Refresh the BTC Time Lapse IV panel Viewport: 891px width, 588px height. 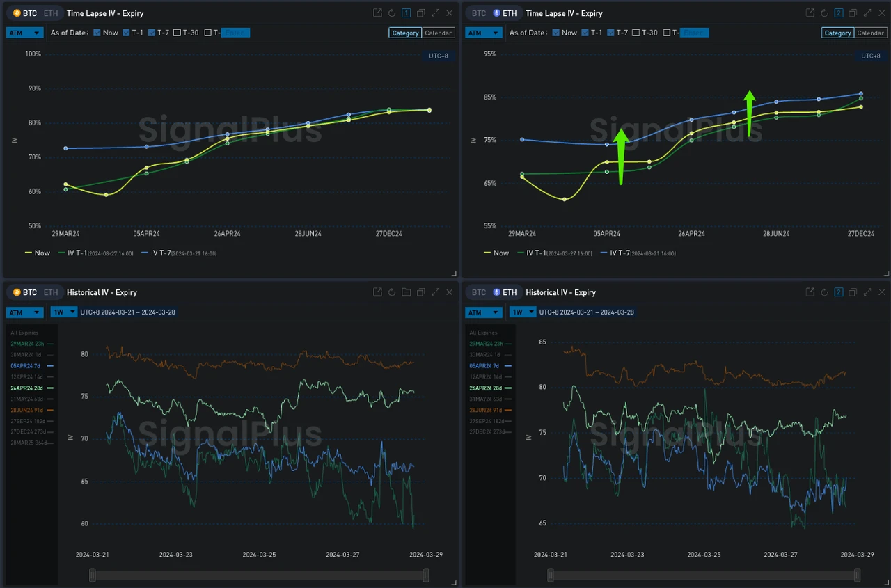click(x=392, y=13)
